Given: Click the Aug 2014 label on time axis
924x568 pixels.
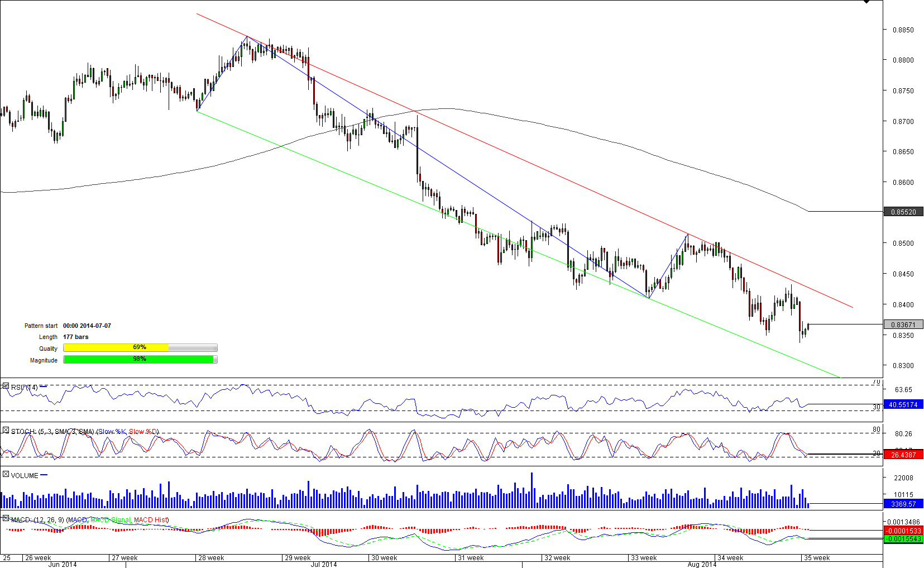Looking at the screenshot, I should click(702, 564).
